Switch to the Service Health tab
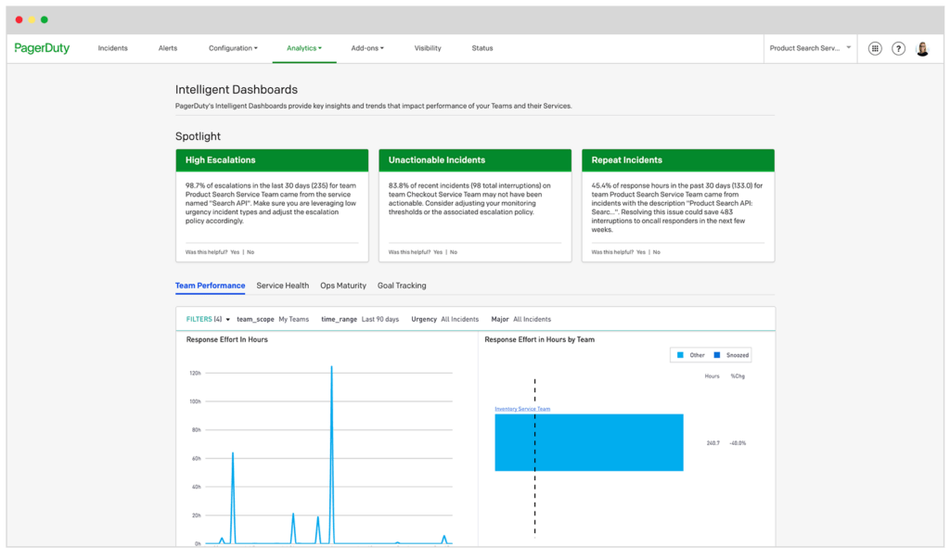The image size is (950, 560). coord(282,286)
